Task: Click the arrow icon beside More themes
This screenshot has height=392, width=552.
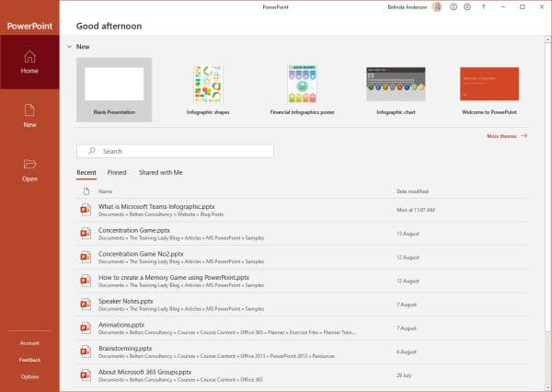Action: 523,135
